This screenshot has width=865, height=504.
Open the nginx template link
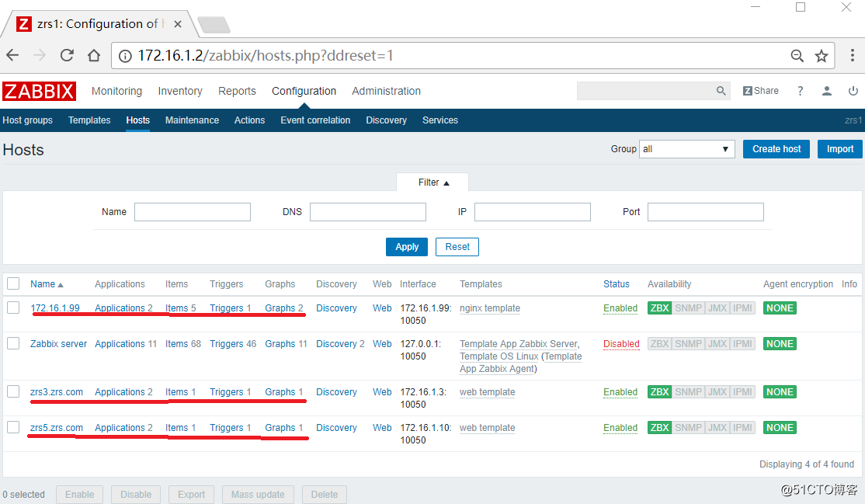click(490, 308)
